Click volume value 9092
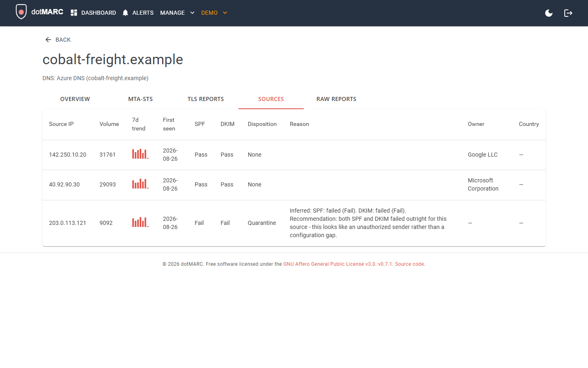 [106, 223]
